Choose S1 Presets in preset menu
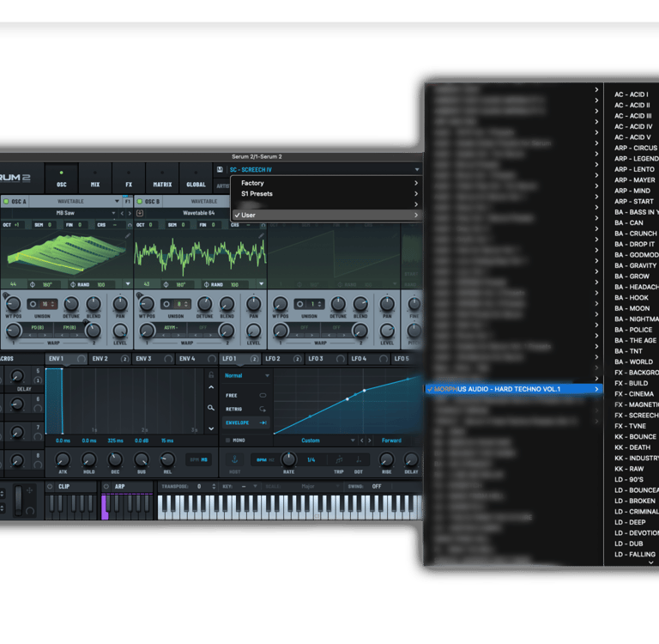659x644 pixels. pyautogui.click(x=326, y=194)
